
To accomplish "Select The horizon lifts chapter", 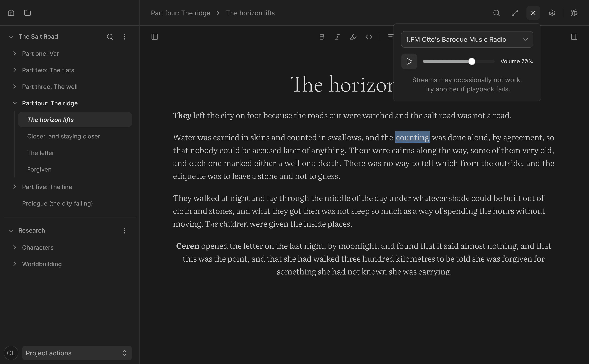I will pos(75,120).
